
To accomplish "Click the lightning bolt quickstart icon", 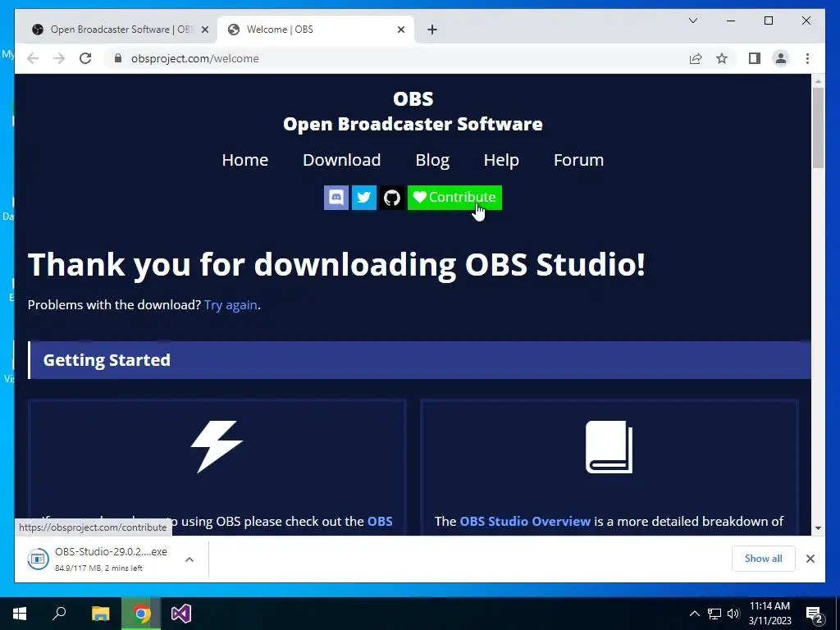I will 217,447.
